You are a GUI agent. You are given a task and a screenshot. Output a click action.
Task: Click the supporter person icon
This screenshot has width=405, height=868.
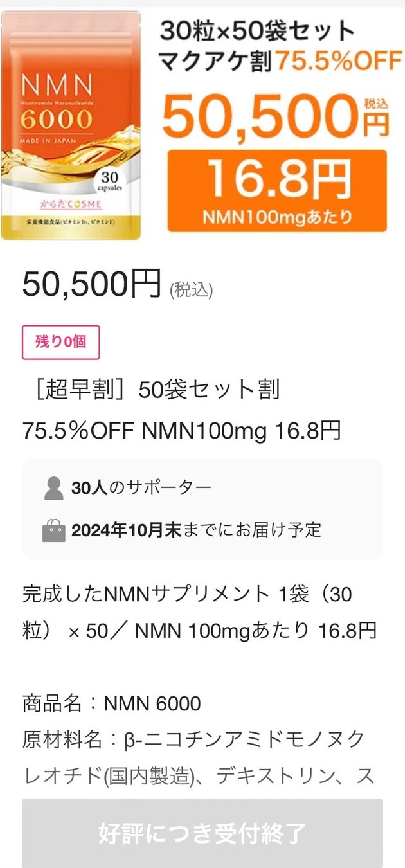(x=54, y=489)
